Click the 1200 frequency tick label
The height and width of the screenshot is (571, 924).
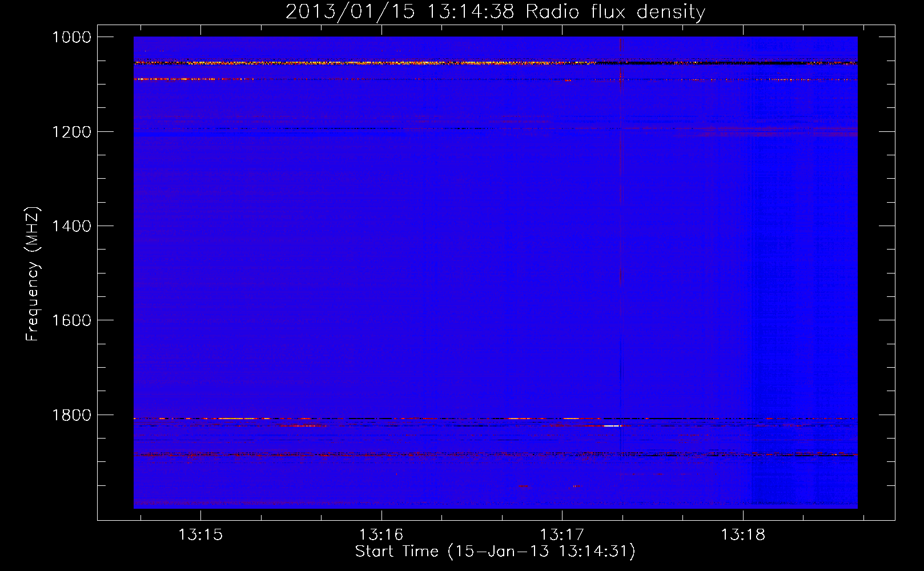point(71,132)
